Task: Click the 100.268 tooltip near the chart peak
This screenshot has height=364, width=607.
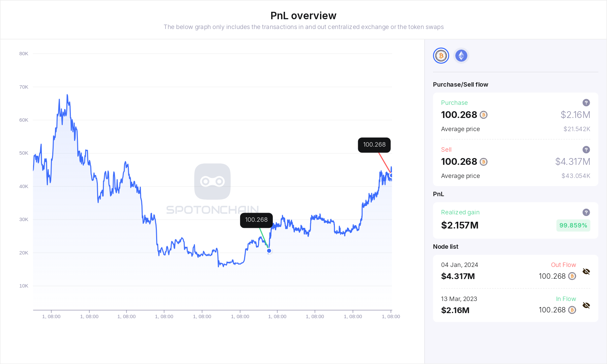Action: pos(374,145)
